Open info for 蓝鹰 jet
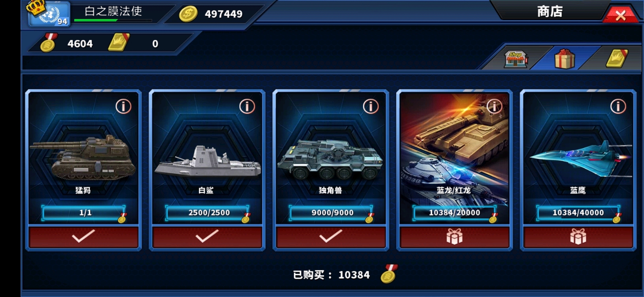This screenshot has height=297, width=644. pyautogui.click(x=618, y=106)
